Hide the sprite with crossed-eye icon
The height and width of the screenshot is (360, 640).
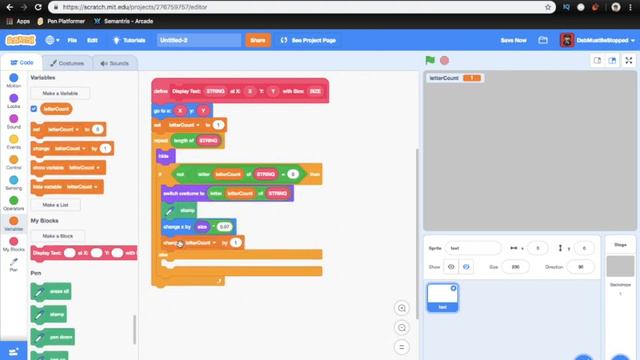[x=466, y=267]
